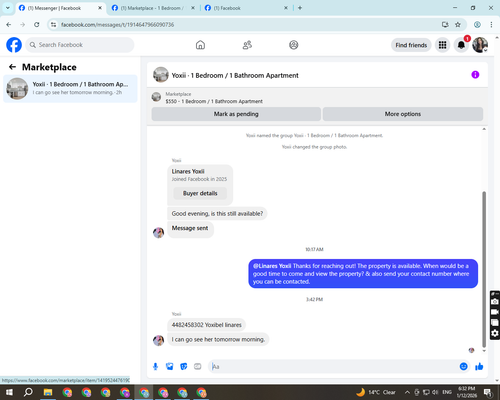The height and width of the screenshot is (400, 500).
Task: Open File Explorer from the taskbar
Action: (48, 392)
